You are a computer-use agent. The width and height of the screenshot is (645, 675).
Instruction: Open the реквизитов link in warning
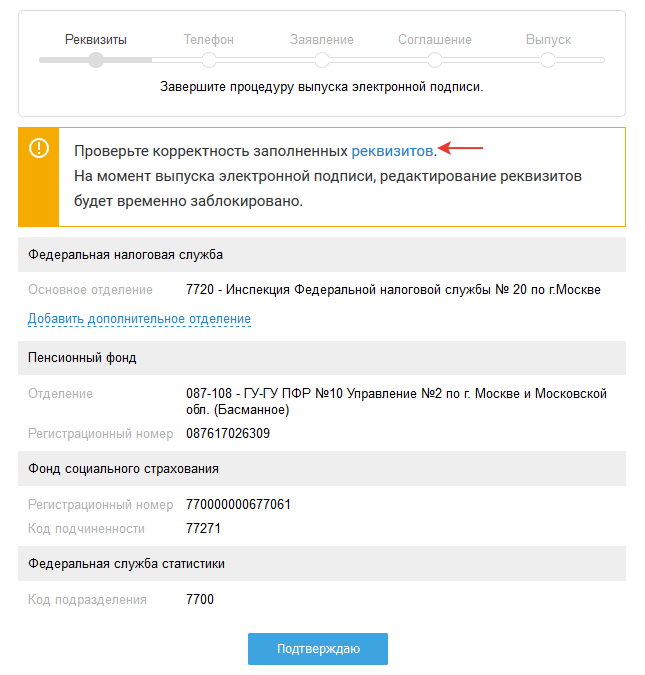click(392, 150)
